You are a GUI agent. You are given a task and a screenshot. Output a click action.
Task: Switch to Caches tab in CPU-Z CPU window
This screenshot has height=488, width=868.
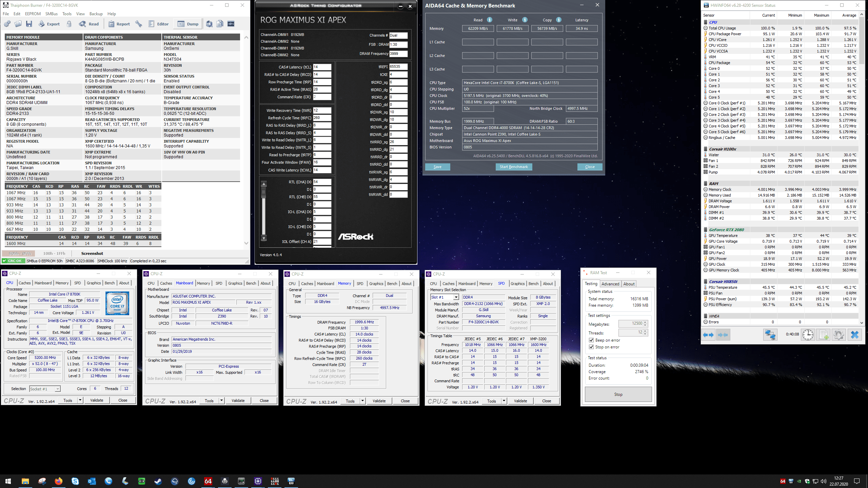[24, 283]
